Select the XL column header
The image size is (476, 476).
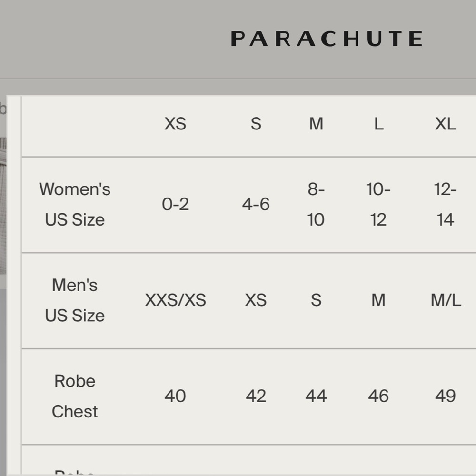pos(446,124)
